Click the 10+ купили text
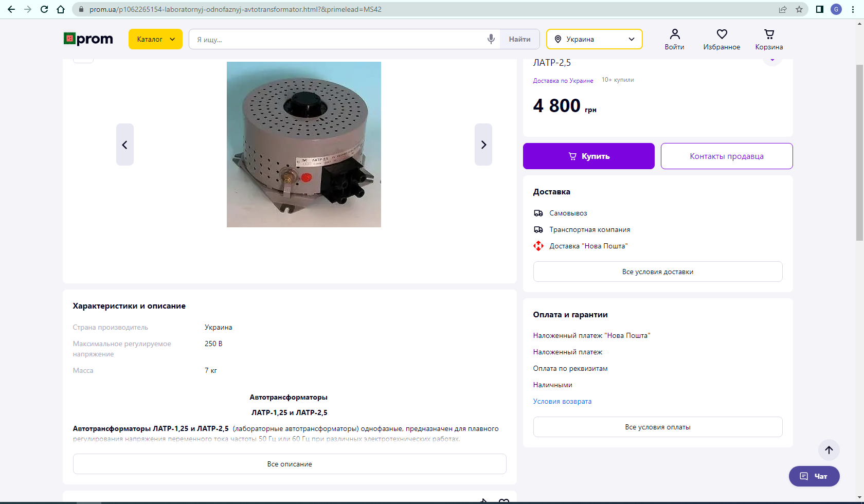Image resolution: width=864 pixels, height=504 pixels. coord(618,80)
